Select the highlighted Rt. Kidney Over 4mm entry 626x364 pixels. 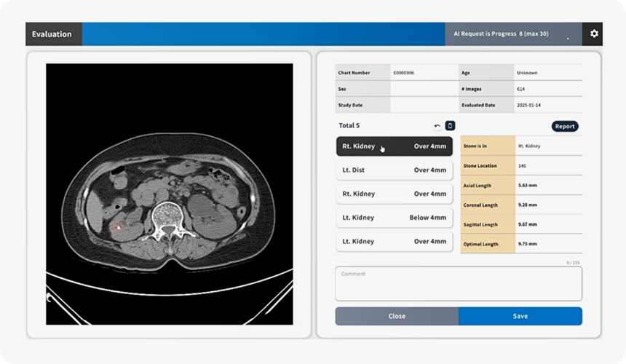[x=394, y=146]
